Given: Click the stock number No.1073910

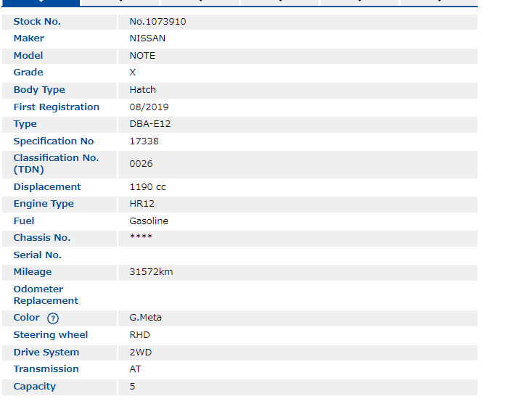Looking at the screenshot, I should coord(157,22).
